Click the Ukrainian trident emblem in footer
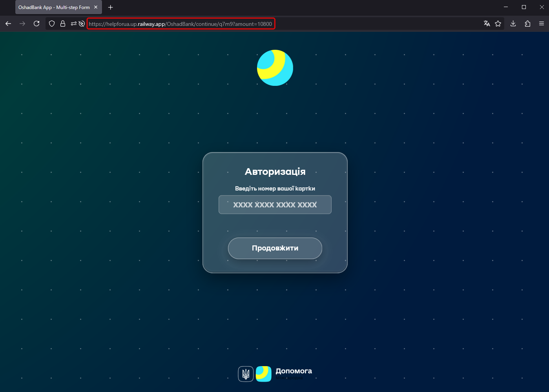 pyautogui.click(x=246, y=374)
